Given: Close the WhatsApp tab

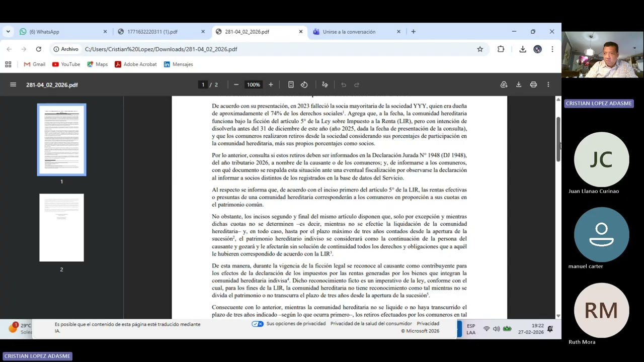Looking at the screenshot, I should pos(105,31).
